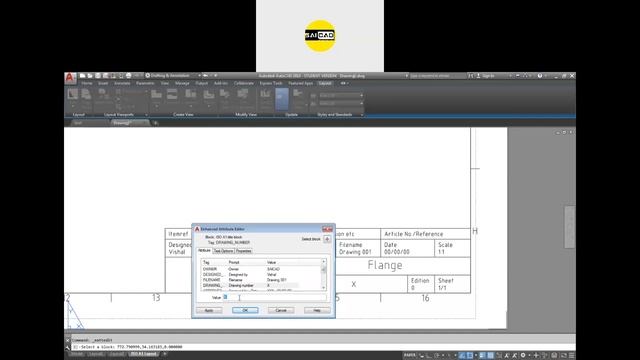This screenshot has width=640, height=360.
Task: Click the search field in the title bar
Action: [437, 76]
